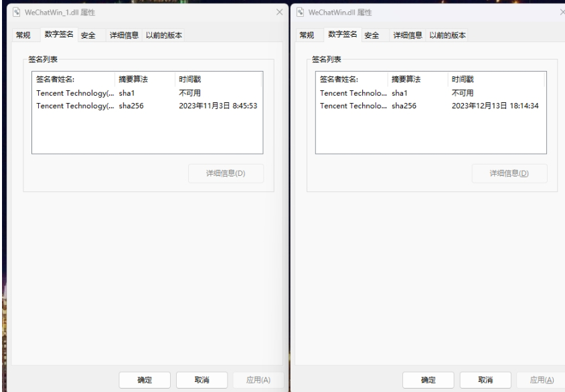This screenshot has width=565, height=392.
Task: Click timestamp 2023年11月3日 8:45:53
Action: coord(218,106)
